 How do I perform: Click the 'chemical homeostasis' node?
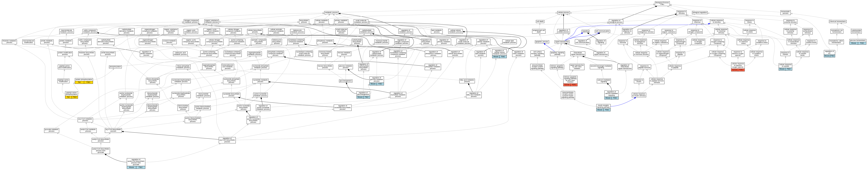coord(838,22)
